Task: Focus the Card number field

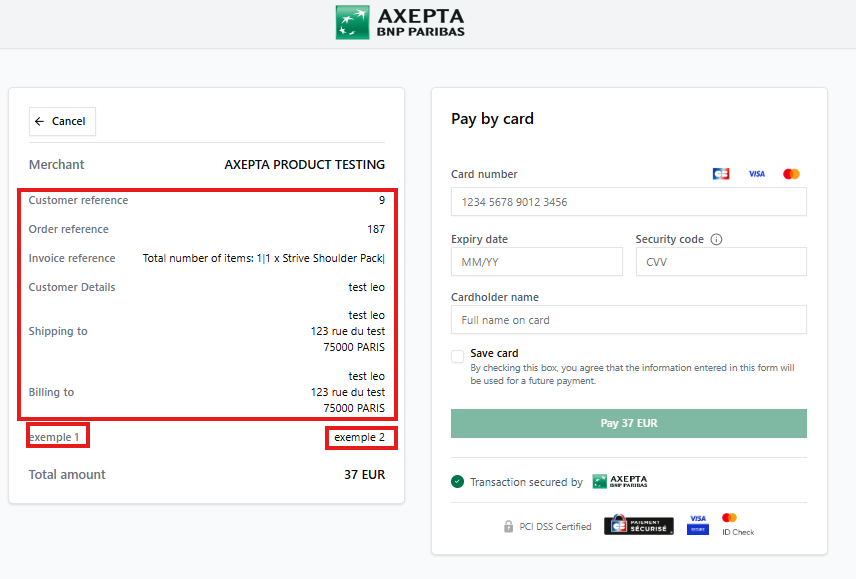Action: click(x=628, y=202)
